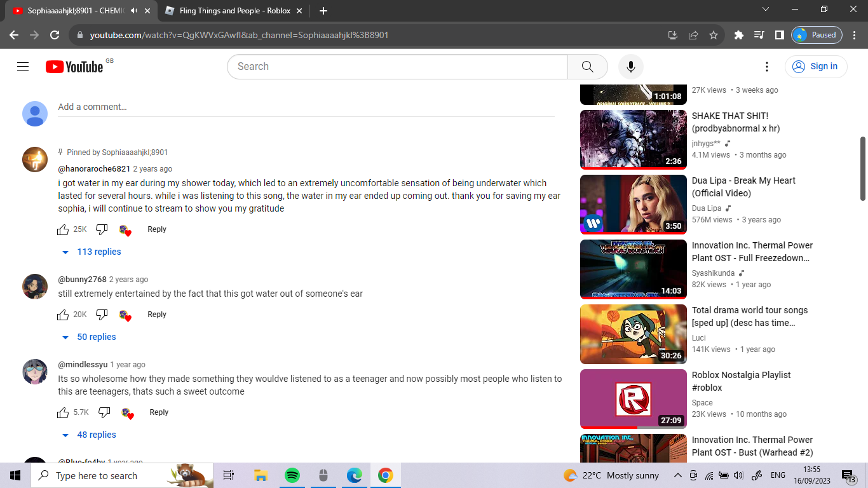868x488 pixels.
Task: Dislike the comment by @mindlessyu
Action: coord(104,412)
